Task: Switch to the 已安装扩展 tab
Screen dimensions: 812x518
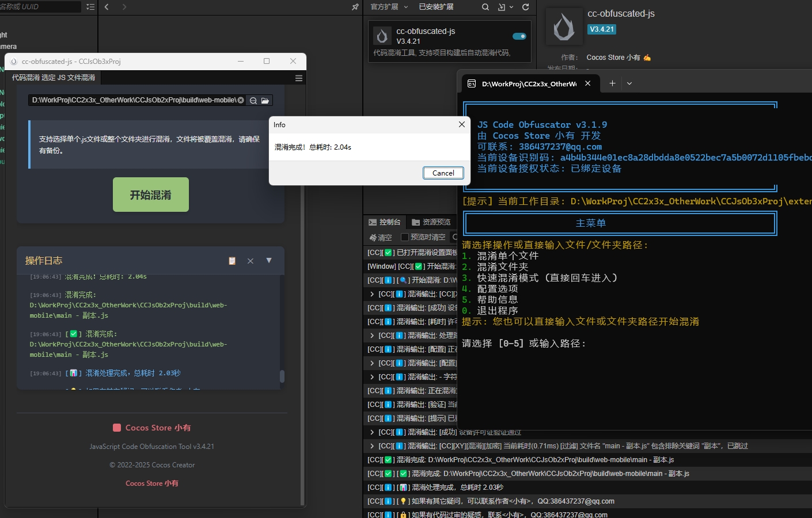Action: (x=436, y=7)
